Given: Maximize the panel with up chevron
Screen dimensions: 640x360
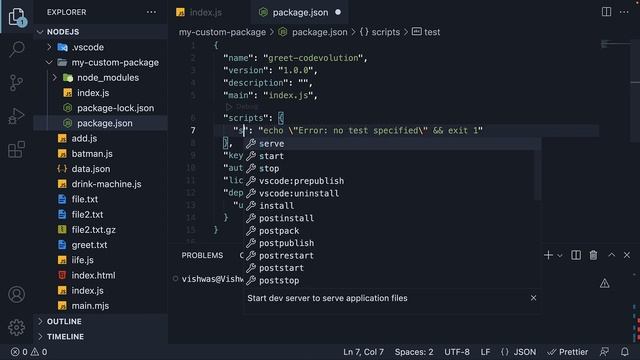Looking at the screenshot, I should point(611,255).
